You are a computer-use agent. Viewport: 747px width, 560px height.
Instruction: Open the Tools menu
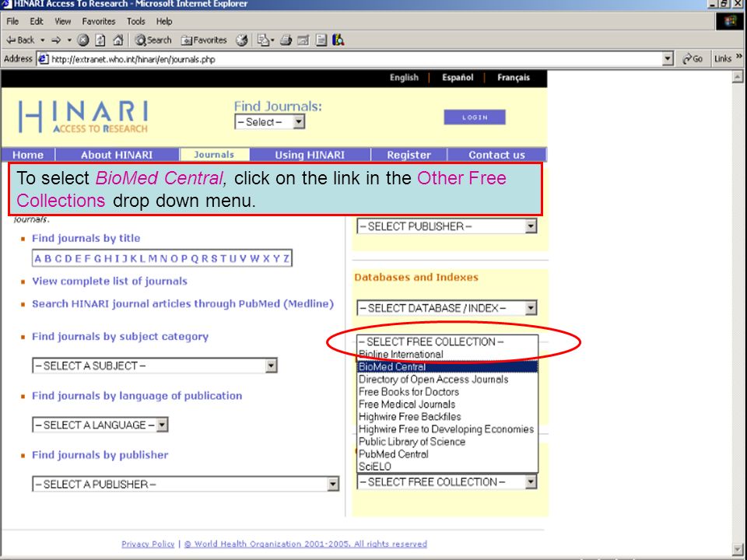[x=135, y=22]
